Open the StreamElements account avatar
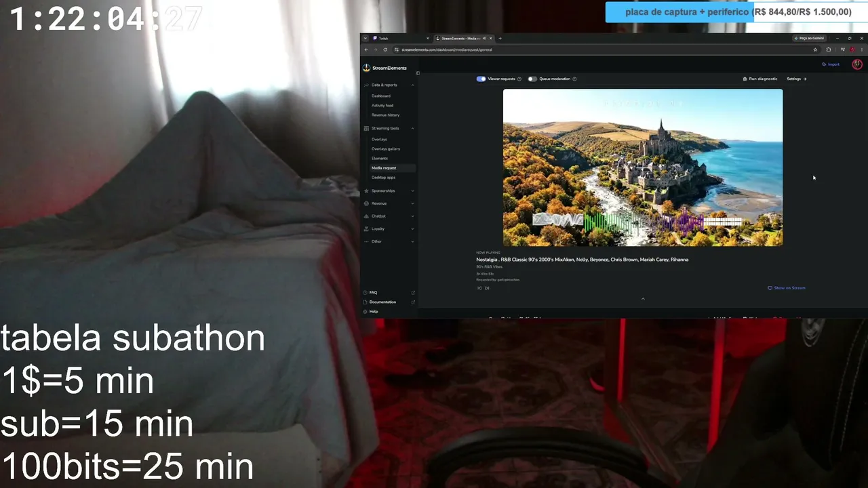The height and width of the screenshot is (488, 868). pyautogui.click(x=857, y=64)
